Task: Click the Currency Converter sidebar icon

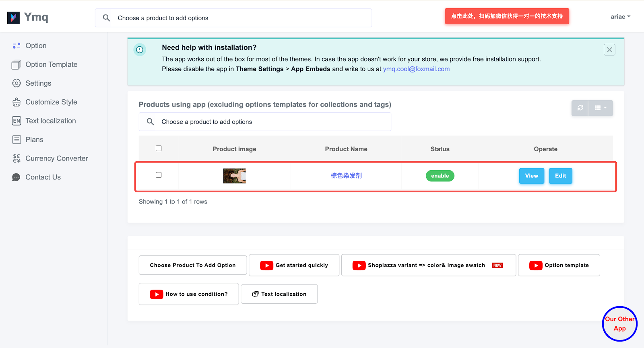Action: coord(17,159)
